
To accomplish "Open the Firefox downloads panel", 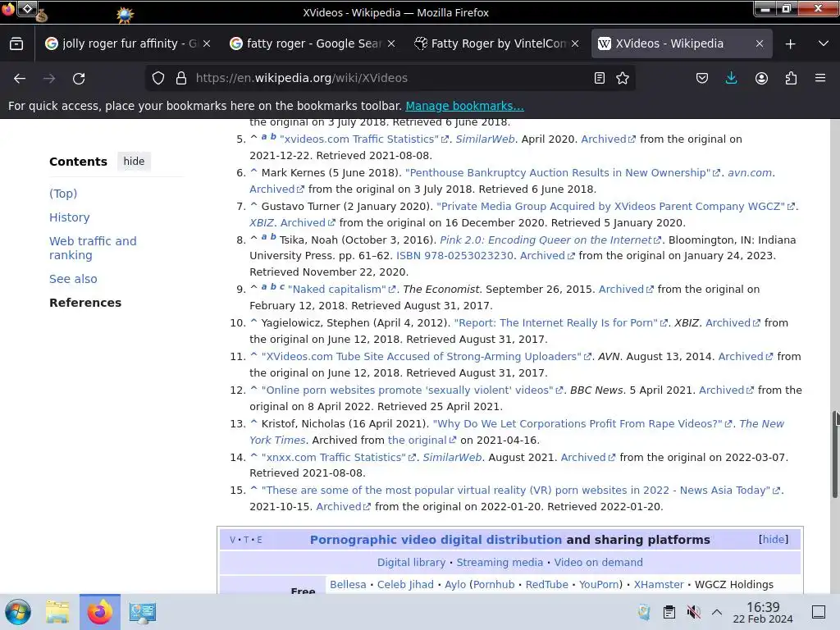I will click(731, 78).
